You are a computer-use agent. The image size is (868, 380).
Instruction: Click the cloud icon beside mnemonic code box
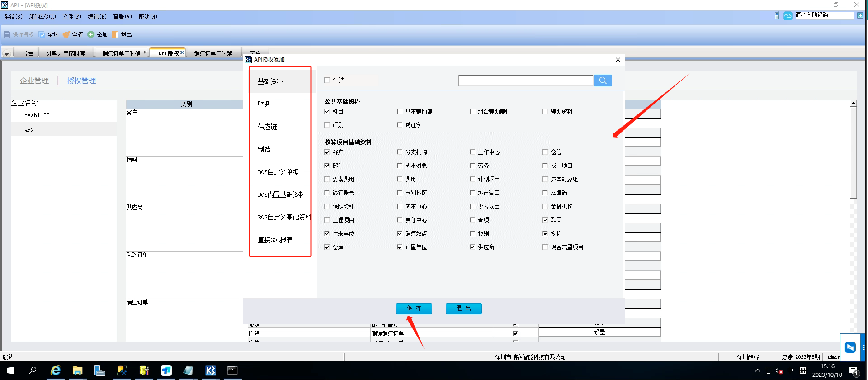coord(788,15)
